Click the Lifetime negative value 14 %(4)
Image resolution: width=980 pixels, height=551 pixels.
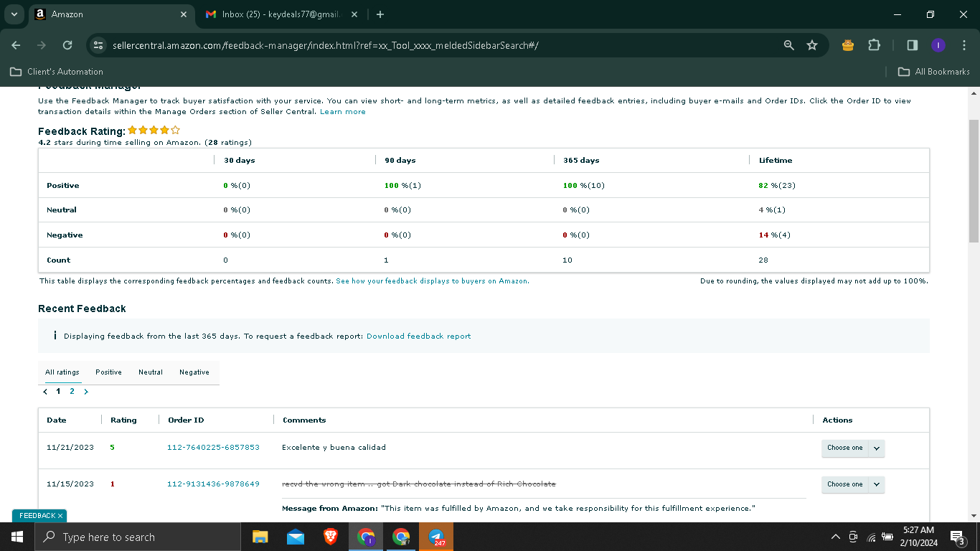pos(775,235)
